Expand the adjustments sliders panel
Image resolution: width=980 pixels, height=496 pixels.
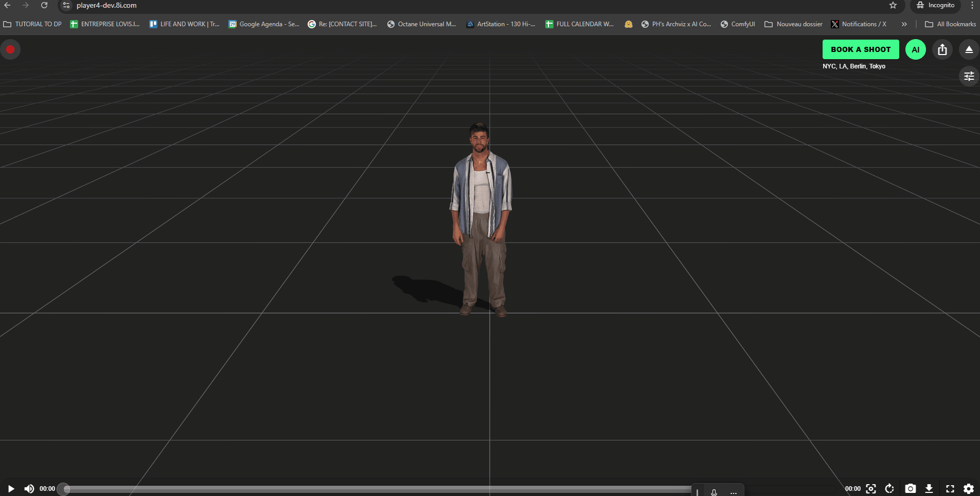969,76
